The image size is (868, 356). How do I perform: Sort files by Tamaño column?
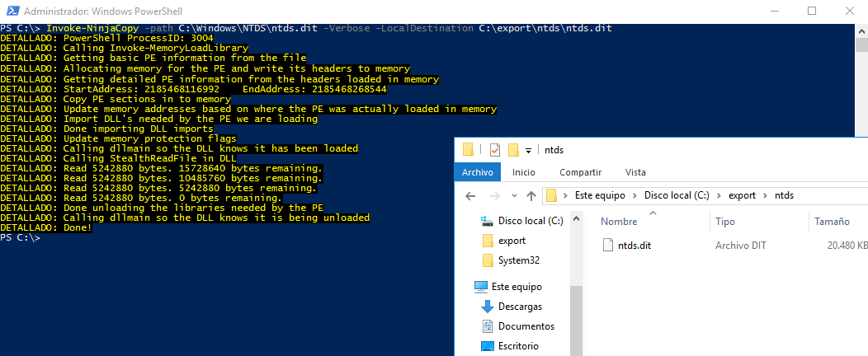(x=832, y=222)
